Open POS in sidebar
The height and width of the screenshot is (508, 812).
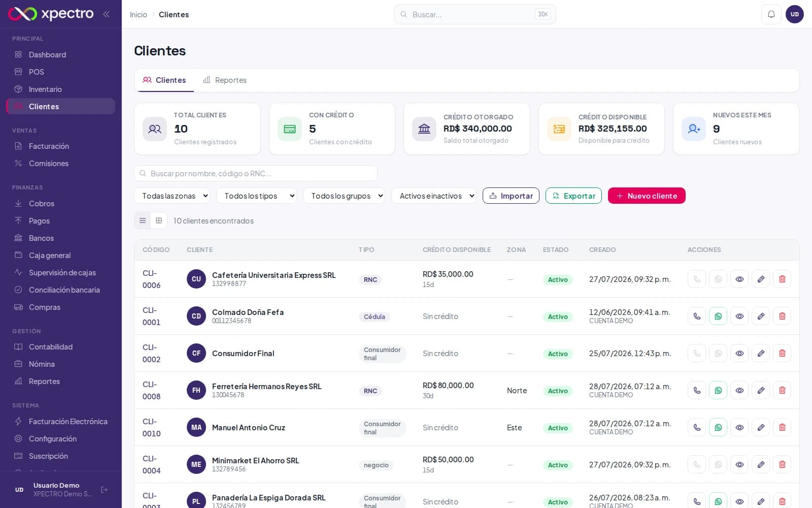(x=60, y=72)
